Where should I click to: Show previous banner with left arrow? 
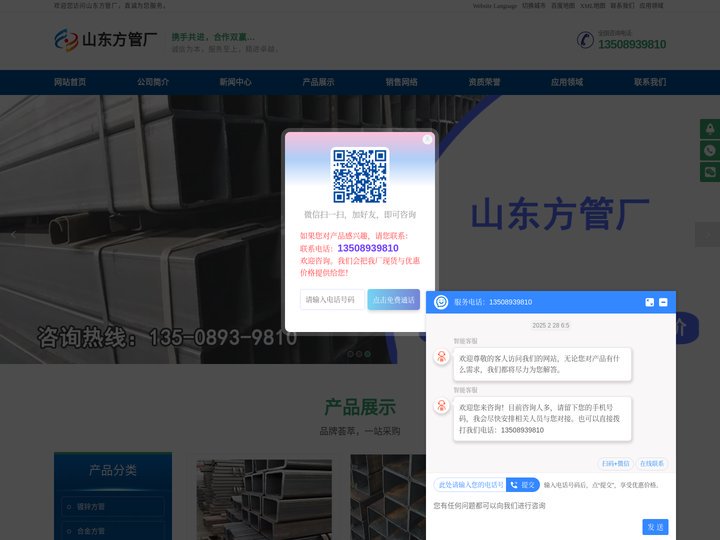pos(13,235)
